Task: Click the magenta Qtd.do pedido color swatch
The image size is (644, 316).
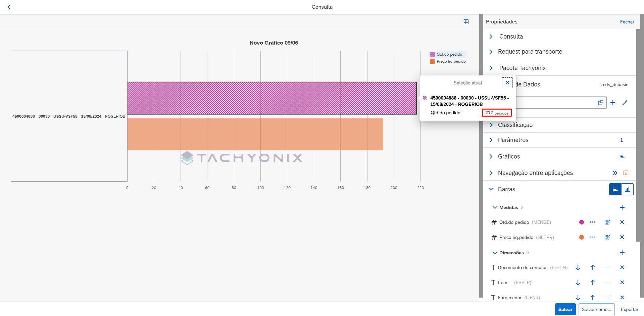Action: pos(581,222)
